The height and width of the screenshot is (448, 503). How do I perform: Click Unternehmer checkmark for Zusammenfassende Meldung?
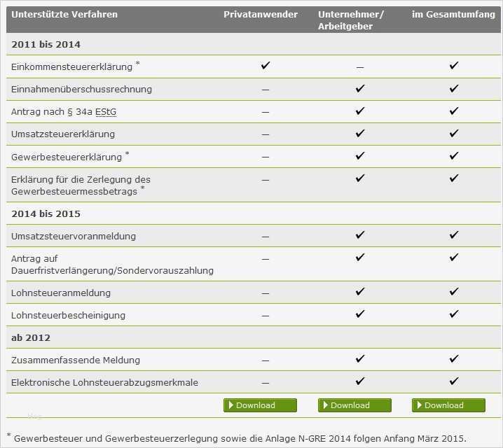360,359
